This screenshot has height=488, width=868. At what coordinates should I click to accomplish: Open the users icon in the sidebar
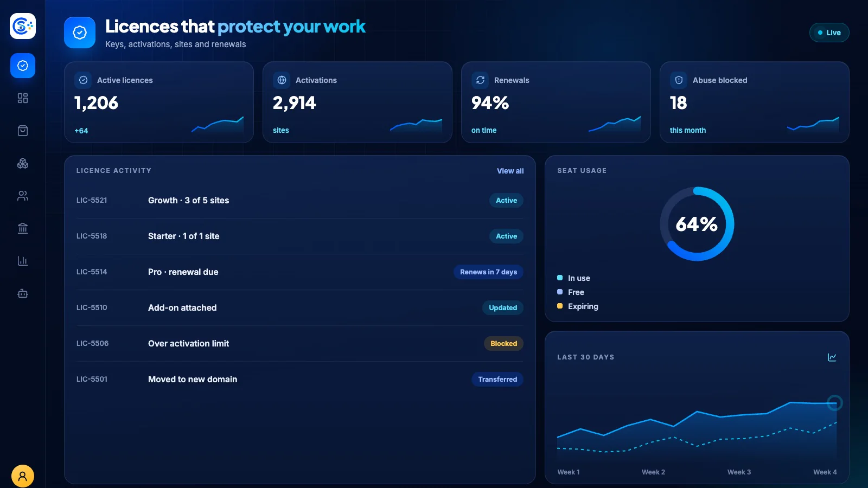[x=23, y=196]
